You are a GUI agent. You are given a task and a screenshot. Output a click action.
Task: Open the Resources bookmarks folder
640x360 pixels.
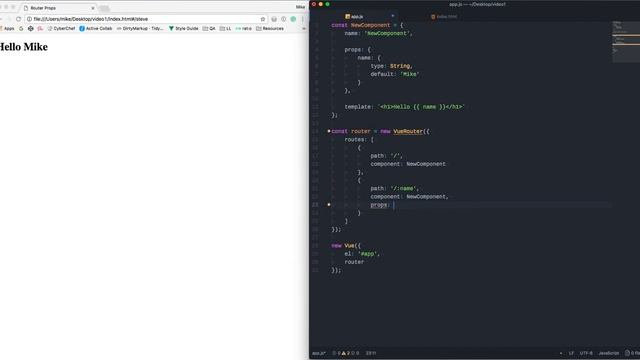click(x=270, y=29)
